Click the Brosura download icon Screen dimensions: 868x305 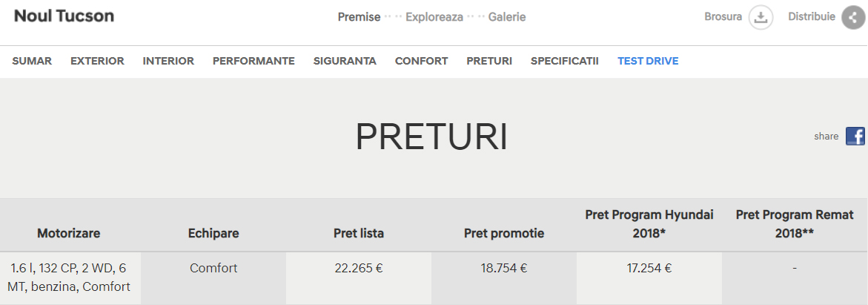[x=761, y=17]
